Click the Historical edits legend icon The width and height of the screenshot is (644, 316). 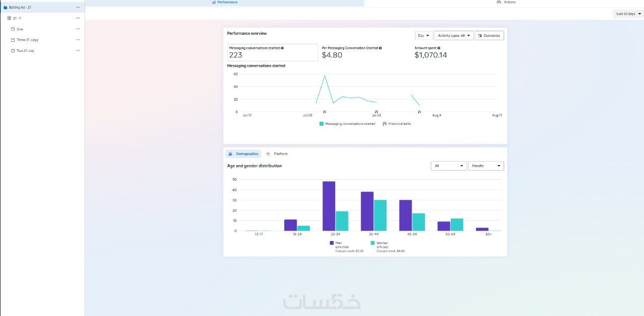pyautogui.click(x=384, y=124)
